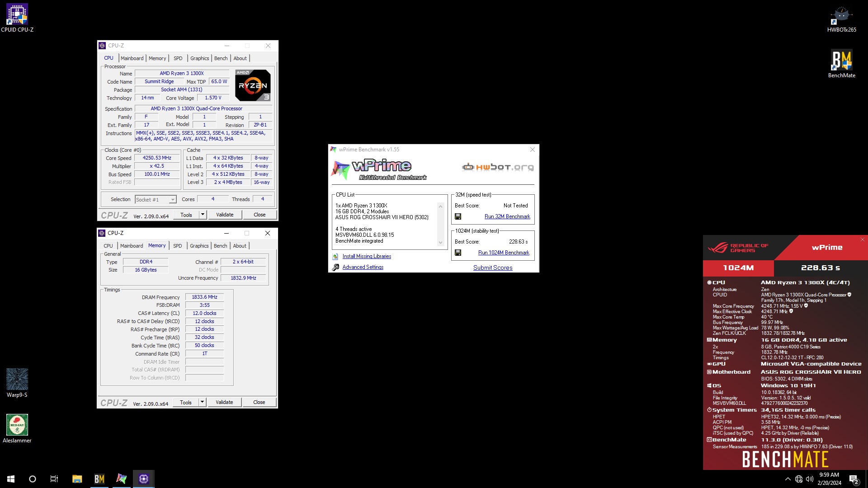
Task: Switch to BenchMate on the taskbar
Action: tap(99, 479)
